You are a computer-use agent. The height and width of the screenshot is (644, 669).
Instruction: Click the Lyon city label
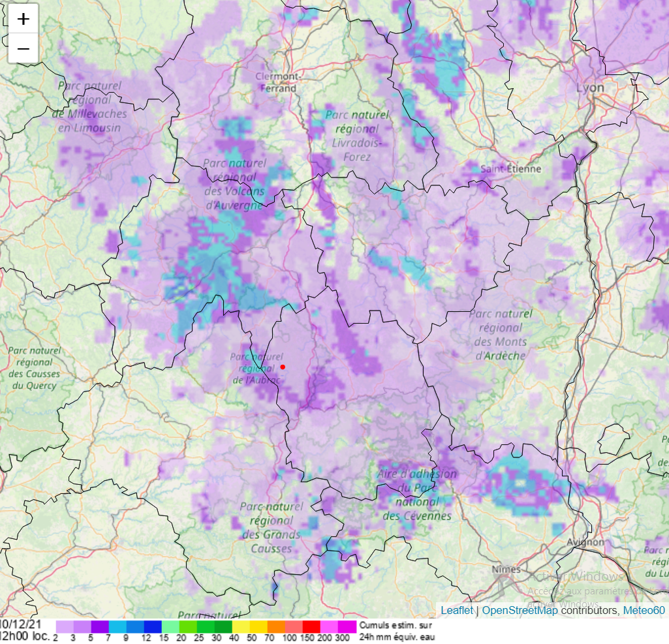[x=590, y=87]
